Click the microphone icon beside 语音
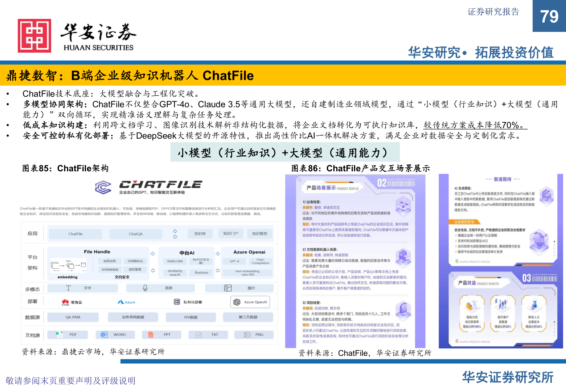 pyautogui.click(x=145, y=288)
